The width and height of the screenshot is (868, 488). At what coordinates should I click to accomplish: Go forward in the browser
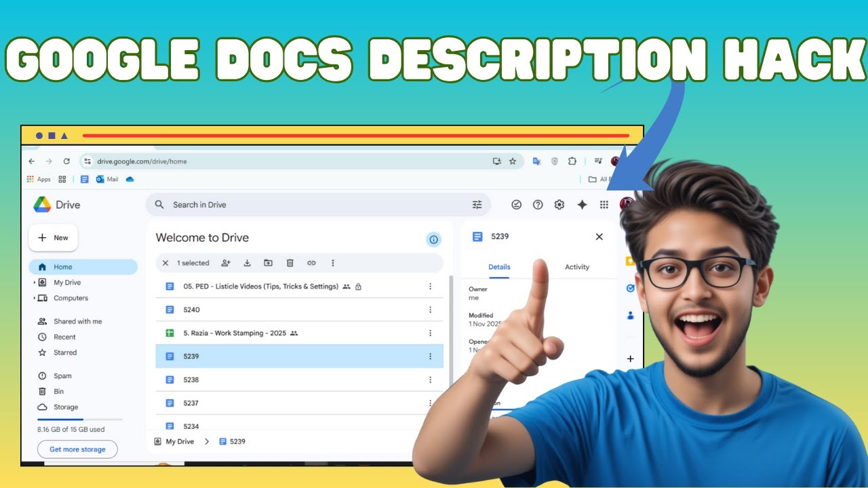click(49, 161)
